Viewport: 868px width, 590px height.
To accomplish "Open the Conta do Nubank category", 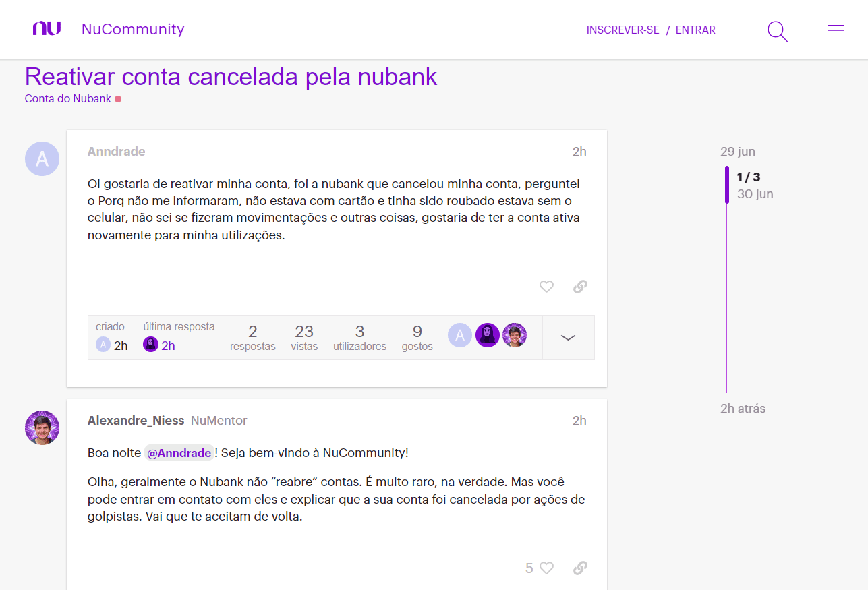I will coord(68,98).
